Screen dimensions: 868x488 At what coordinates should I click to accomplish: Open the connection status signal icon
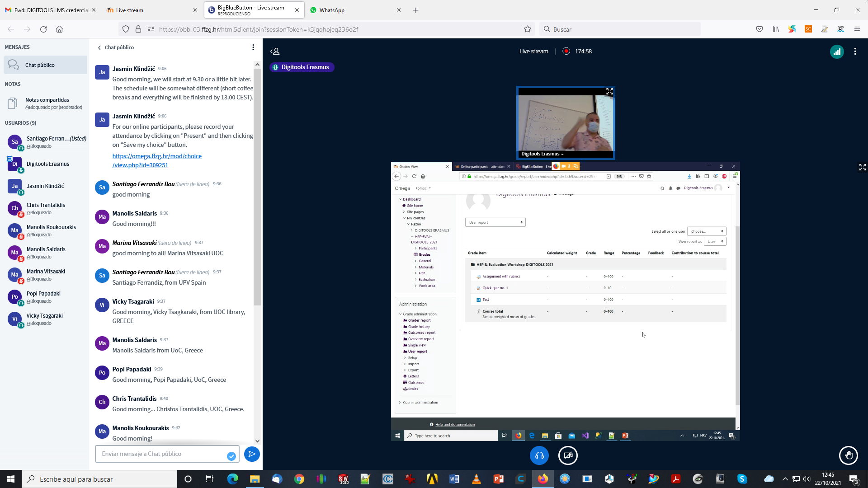837,52
